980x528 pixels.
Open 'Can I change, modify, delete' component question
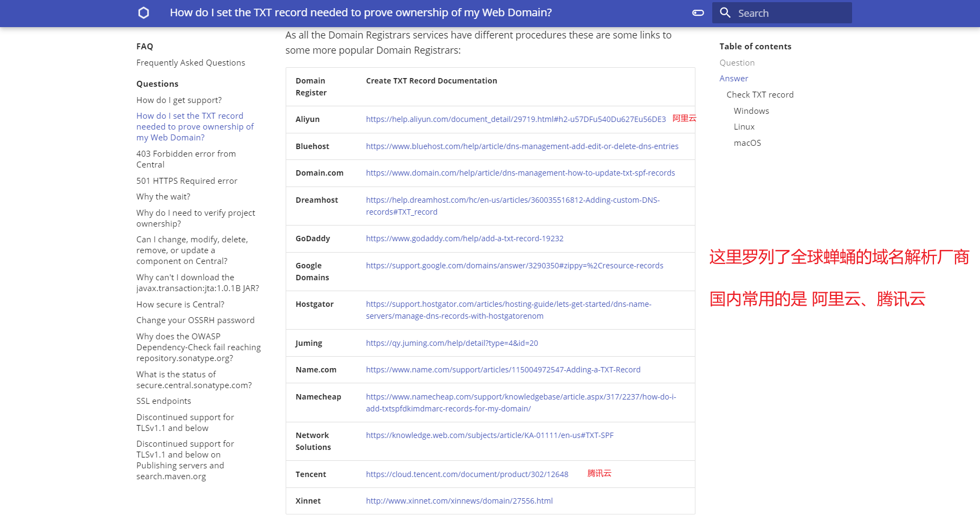[x=192, y=250]
